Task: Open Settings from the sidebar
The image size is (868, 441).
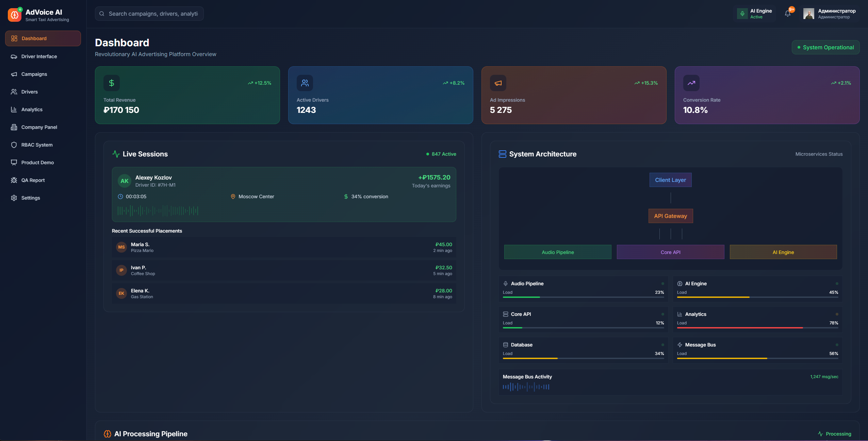Action: 31,198
